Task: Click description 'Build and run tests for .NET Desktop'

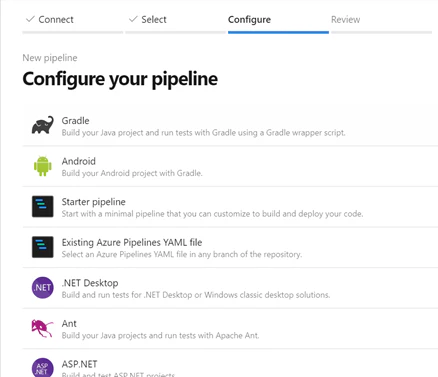Action: pyautogui.click(x=196, y=295)
